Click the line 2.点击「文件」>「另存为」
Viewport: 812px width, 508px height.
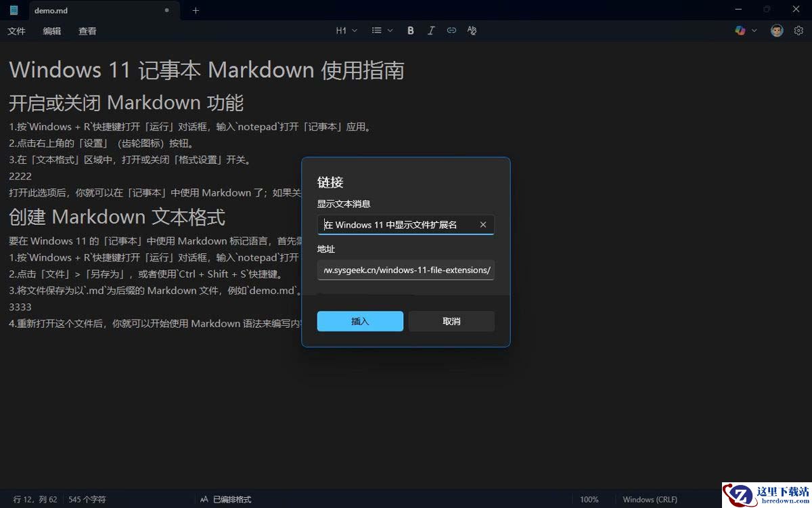pyautogui.click(x=145, y=274)
